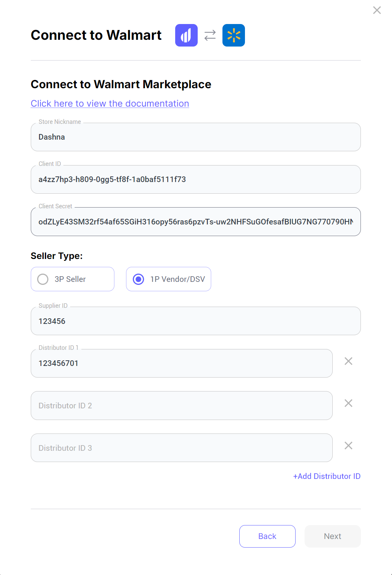Viewport: 392px width, 575px height.
Task: Edit the Supplier ID field
Action: pyautogui.click(x=195, y=321)
